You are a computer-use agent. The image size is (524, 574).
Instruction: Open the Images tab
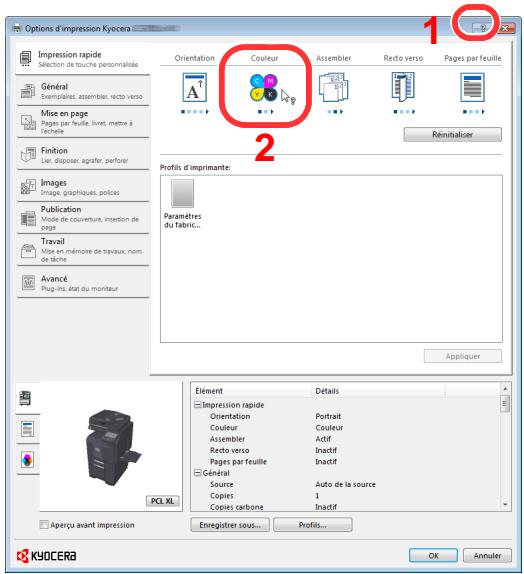pos(83,186)
